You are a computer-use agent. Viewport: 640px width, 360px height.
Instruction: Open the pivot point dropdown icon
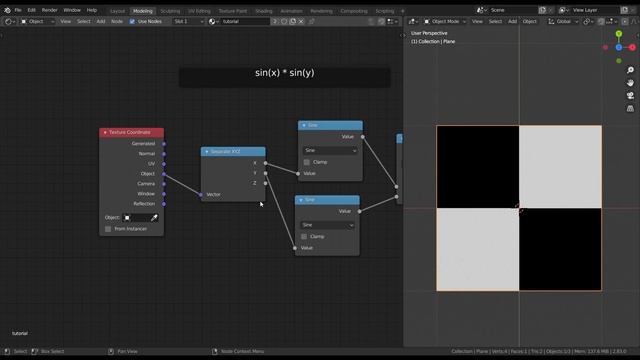(x=588, y=22)
